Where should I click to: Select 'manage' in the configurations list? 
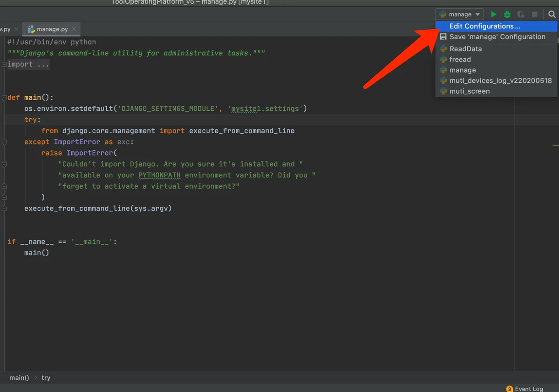tap(496, 70)
